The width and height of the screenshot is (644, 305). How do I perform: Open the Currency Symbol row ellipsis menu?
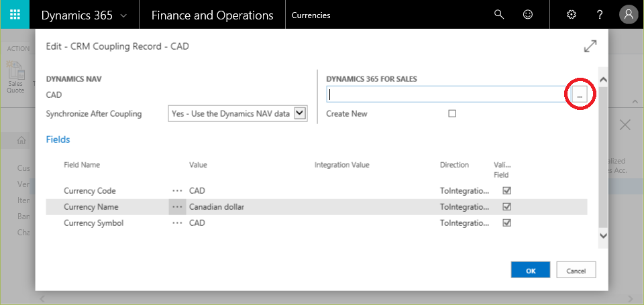[x=177, y=223]
